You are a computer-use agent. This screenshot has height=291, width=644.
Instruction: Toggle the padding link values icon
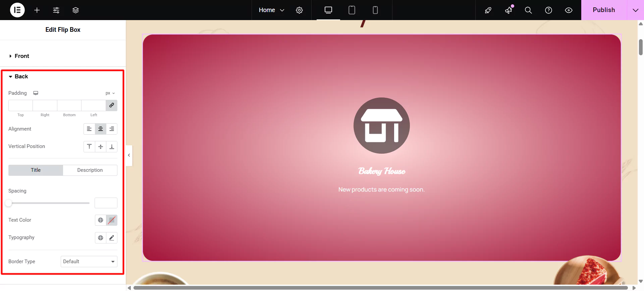point(112,105)
